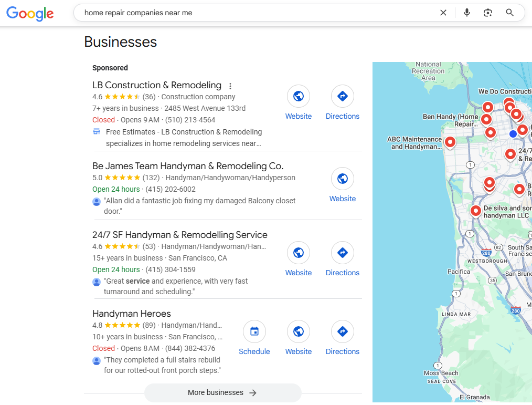Open Google Lens image search
532x405 pixels.
(488, 13)
